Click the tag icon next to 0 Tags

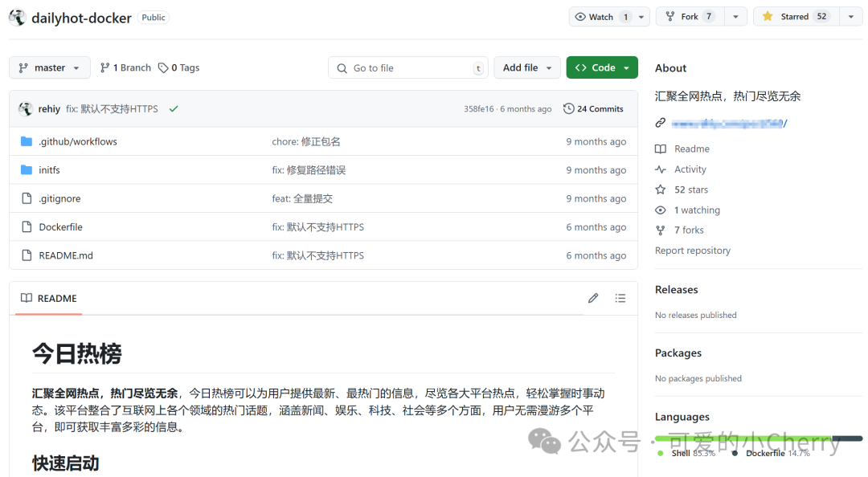[162, 67]
